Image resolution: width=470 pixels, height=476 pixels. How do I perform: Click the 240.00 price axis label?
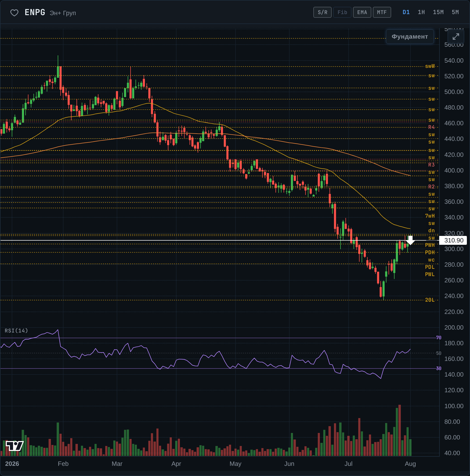(x=454, y=296)
